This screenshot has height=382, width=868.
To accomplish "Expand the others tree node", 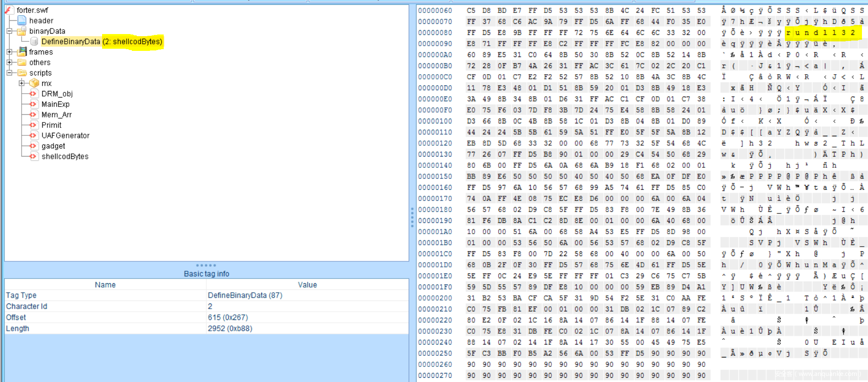I will 9,63.
